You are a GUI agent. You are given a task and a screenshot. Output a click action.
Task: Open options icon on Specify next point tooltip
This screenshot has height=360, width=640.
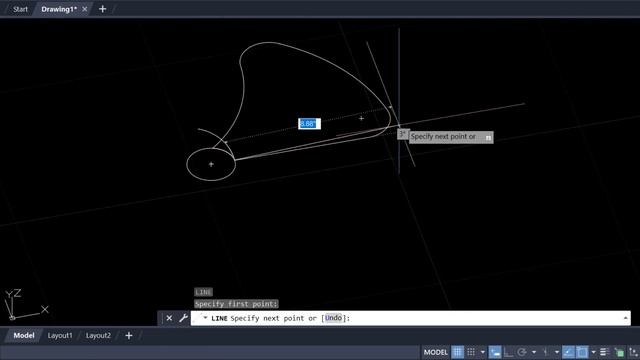(488, 138)
